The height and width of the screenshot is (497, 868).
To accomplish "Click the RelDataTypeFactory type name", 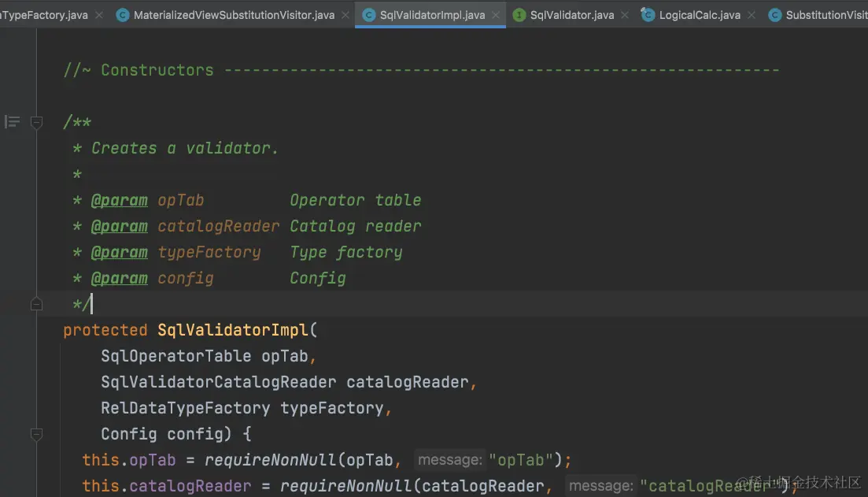I will click(x=186, y=408).
